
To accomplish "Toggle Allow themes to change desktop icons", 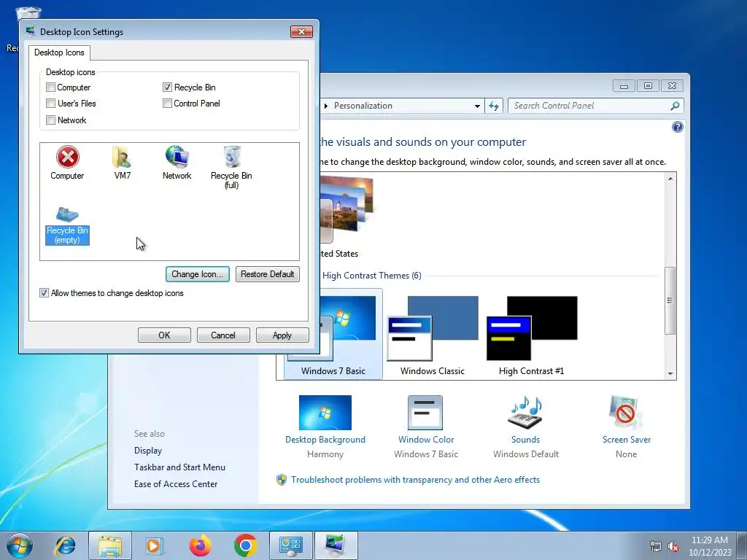I will point(44,293).
